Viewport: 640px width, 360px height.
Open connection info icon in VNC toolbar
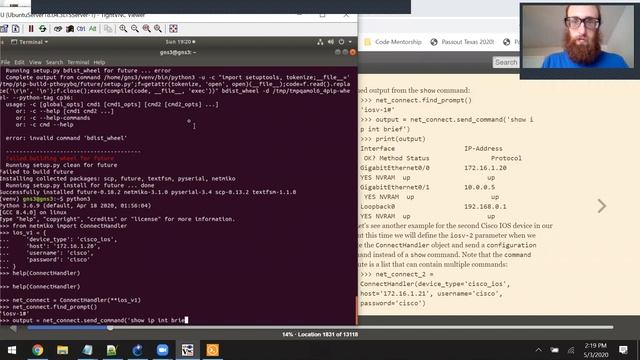coord(16,29)
